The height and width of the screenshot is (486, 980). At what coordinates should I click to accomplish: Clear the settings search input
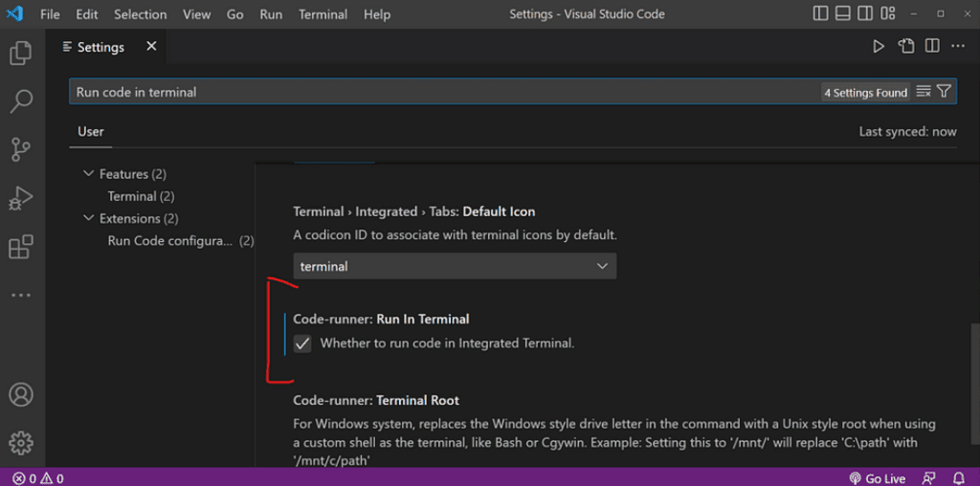pos(924,92)
